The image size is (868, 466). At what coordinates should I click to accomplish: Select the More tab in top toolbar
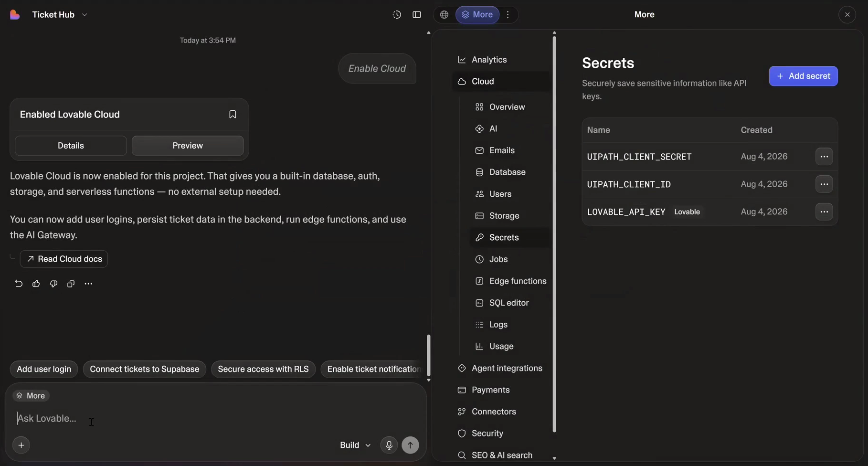pos(477,15)
